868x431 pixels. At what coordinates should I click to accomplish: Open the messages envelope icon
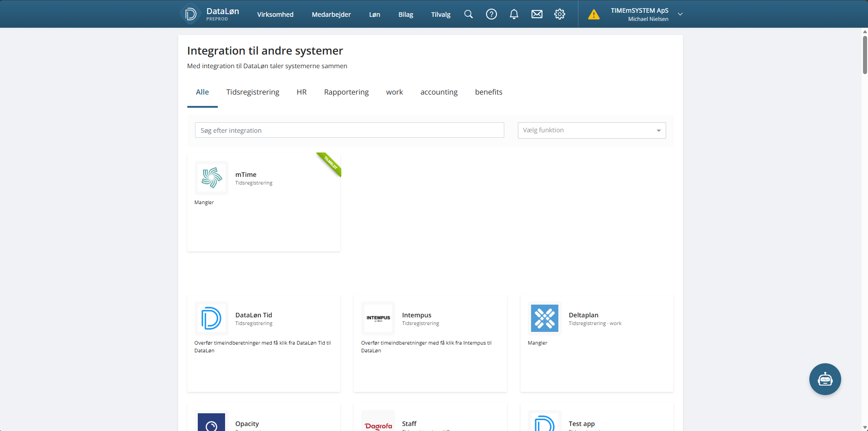(x=537, y=14)
